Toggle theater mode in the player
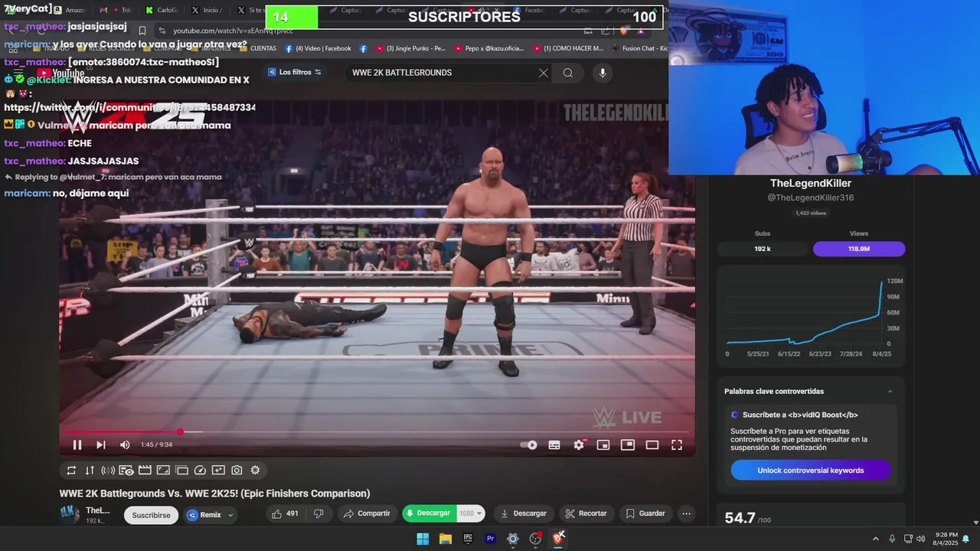The width and height of the screenshot is (980, 551). [652, 445]
